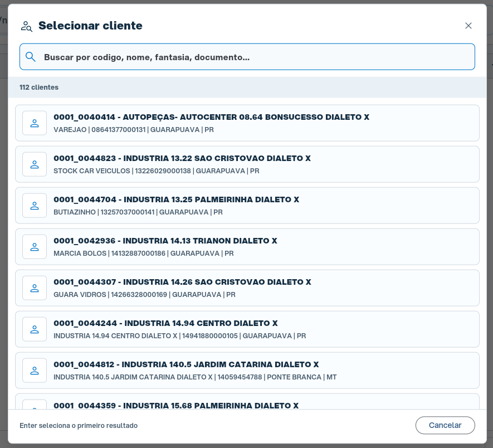The image size is (493, 448).
Task: Select 0001_0044244 INDUSTRIA 14.94 CENTRO title
Action: 165,323
